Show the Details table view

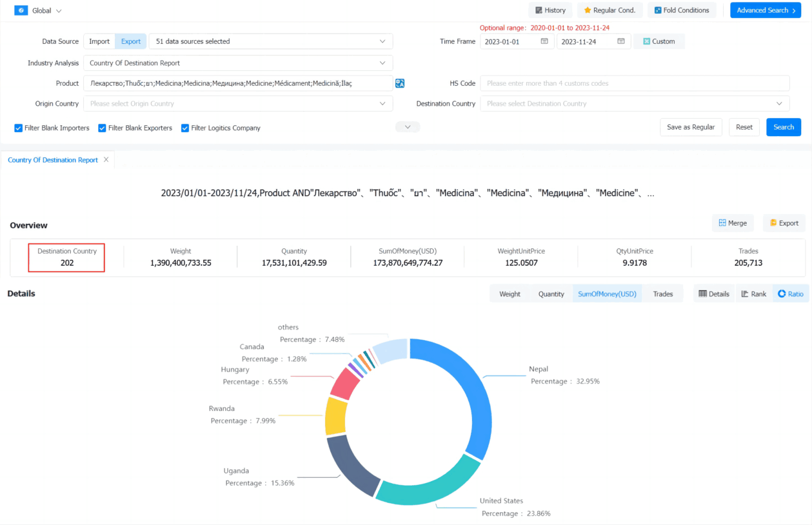[x=714, y=293]
